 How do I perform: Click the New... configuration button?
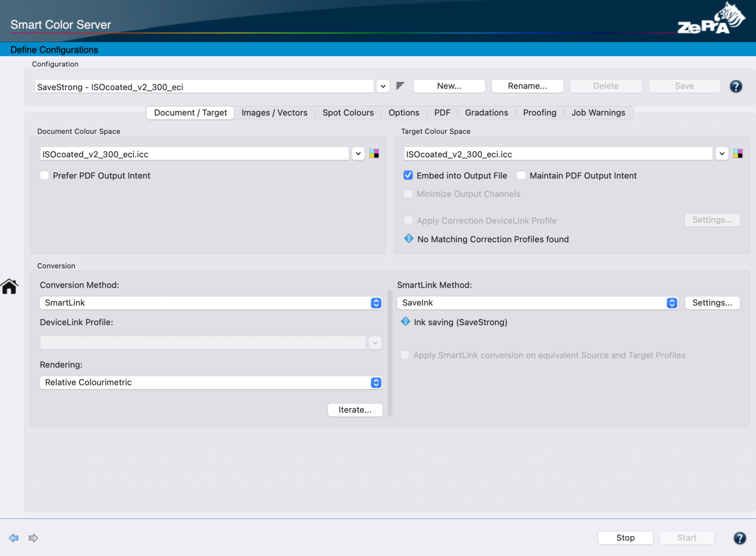(x=449, y=86)
